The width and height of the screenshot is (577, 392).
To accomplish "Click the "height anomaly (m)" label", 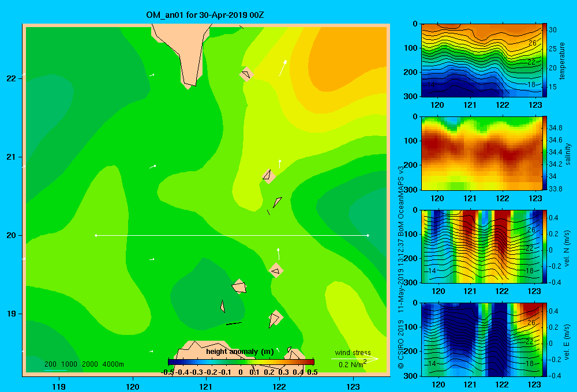I will tap(240, 352).
